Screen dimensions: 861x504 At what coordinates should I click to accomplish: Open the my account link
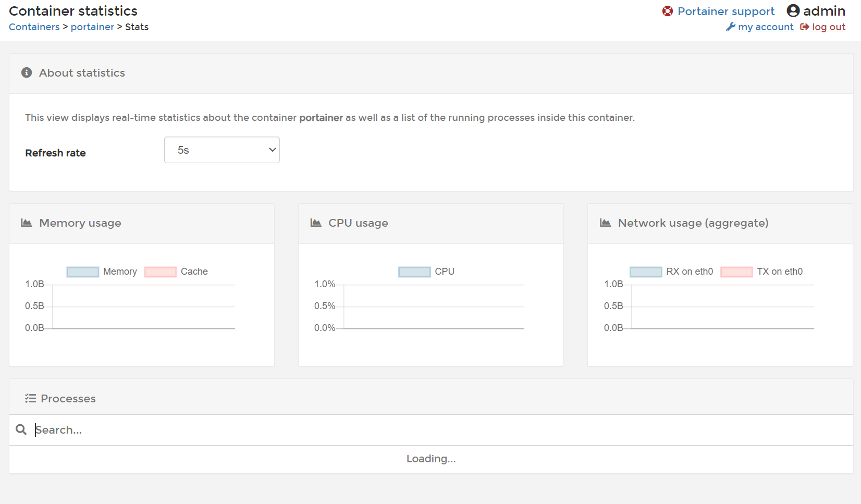pos(766,27)
